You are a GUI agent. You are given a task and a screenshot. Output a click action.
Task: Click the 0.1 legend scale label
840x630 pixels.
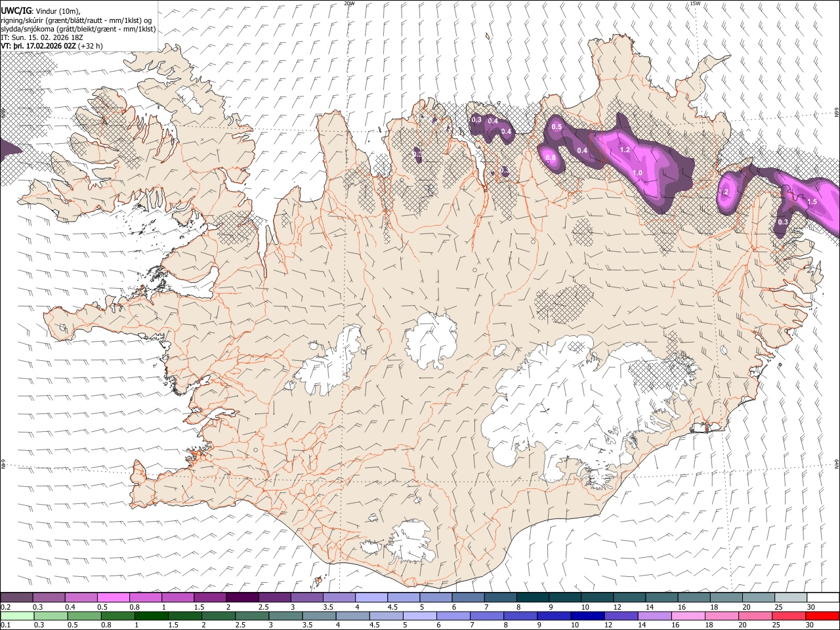tap(6, 625)
